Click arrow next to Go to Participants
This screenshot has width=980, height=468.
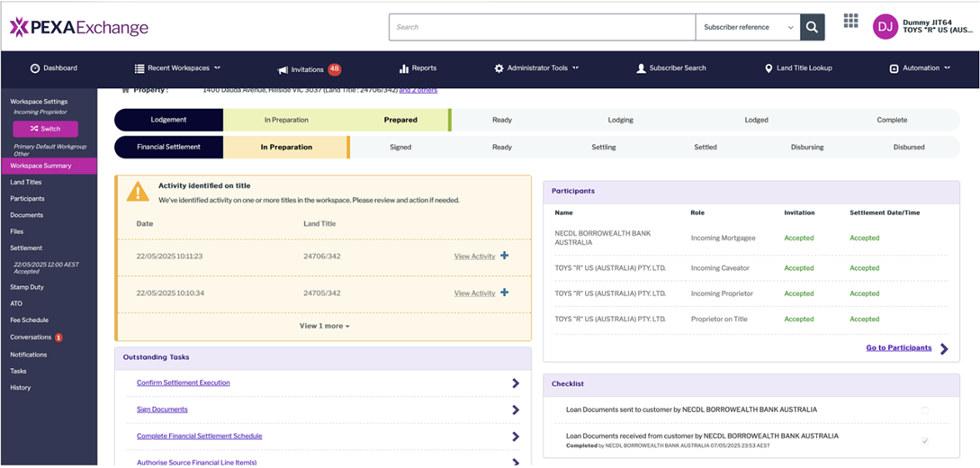[x=944, y=348]
